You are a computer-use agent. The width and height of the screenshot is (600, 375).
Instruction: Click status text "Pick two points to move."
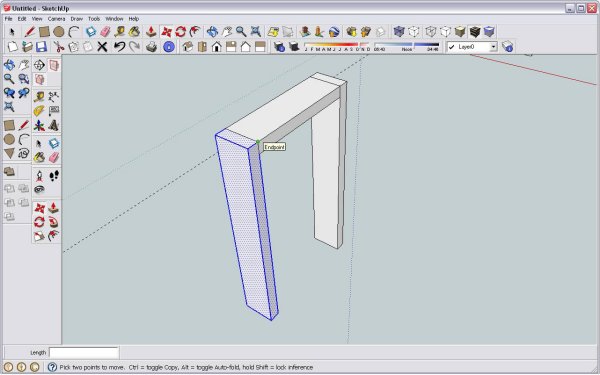pos(92,367)
